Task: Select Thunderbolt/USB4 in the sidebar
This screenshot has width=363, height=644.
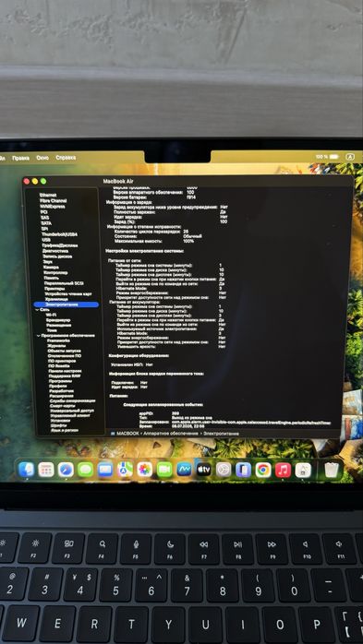Action: point(60,234)
